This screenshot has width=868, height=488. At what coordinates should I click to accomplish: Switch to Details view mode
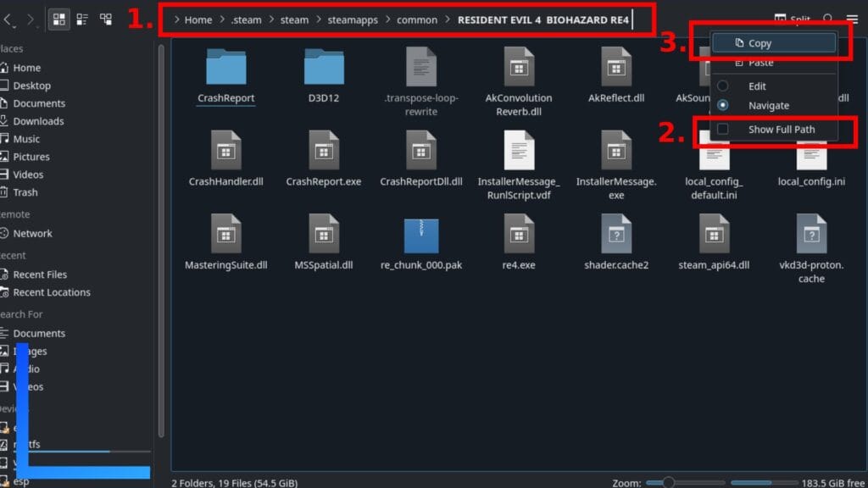(x=106, y=19)
